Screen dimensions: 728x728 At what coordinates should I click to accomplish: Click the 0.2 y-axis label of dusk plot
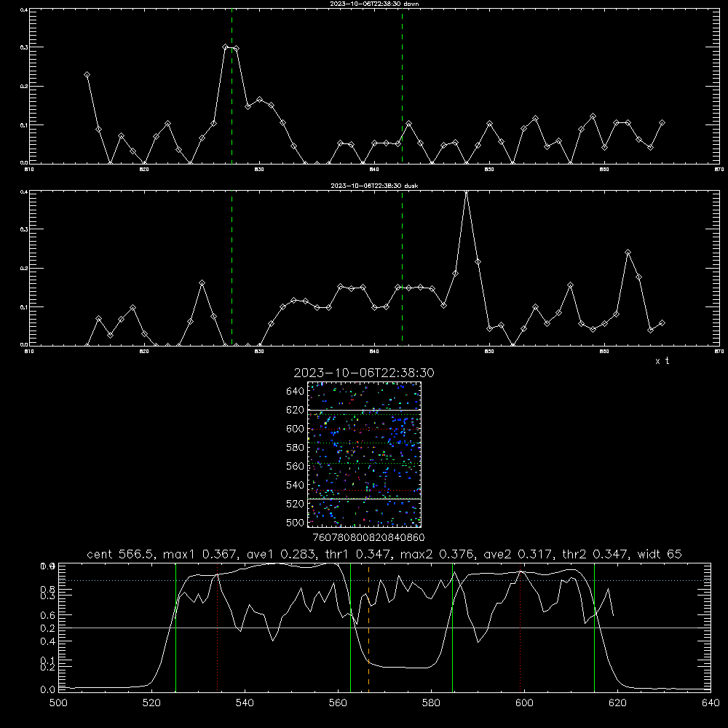tap(24, 269)
